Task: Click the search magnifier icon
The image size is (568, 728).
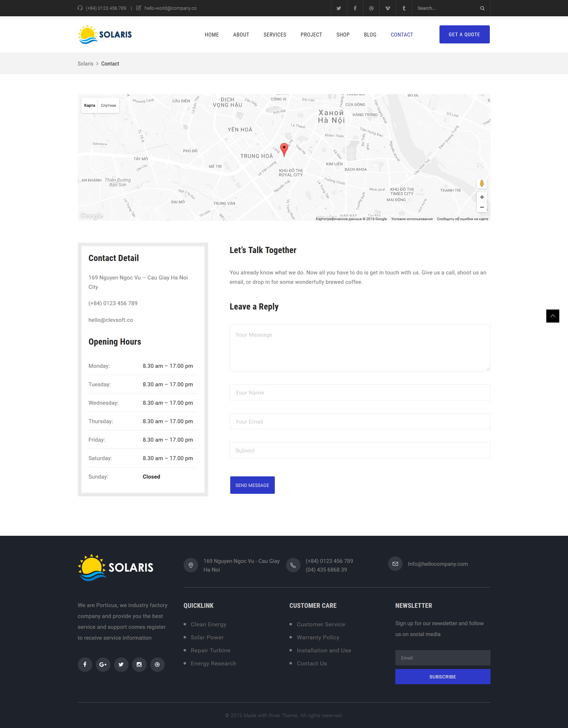Action: tap(482, 8)
